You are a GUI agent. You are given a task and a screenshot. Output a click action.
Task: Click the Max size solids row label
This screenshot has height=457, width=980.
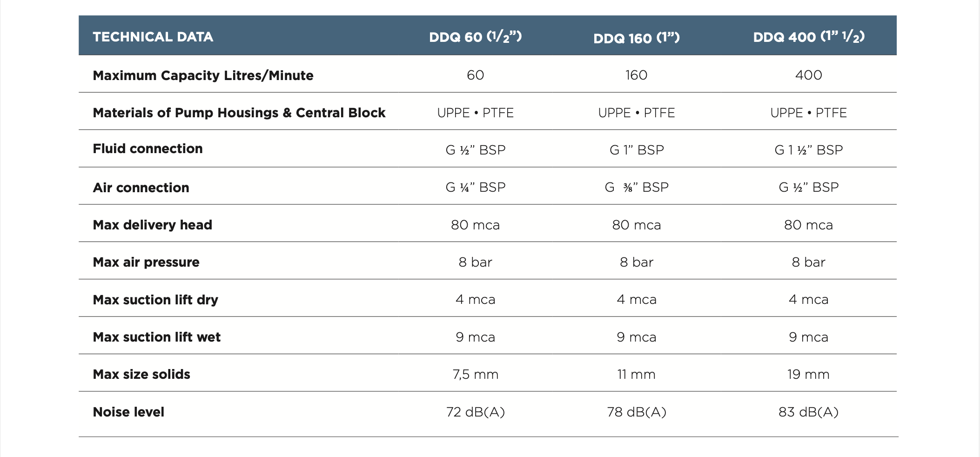[141, 374]
